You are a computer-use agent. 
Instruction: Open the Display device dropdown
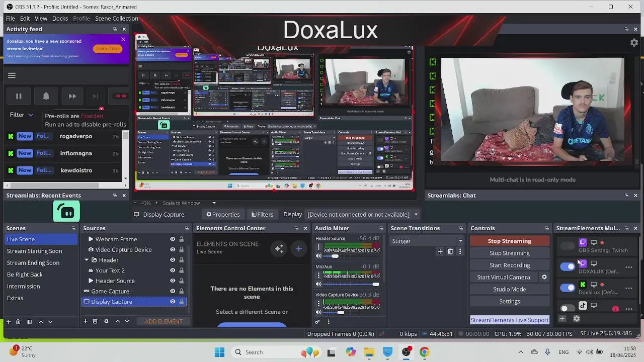363,215
